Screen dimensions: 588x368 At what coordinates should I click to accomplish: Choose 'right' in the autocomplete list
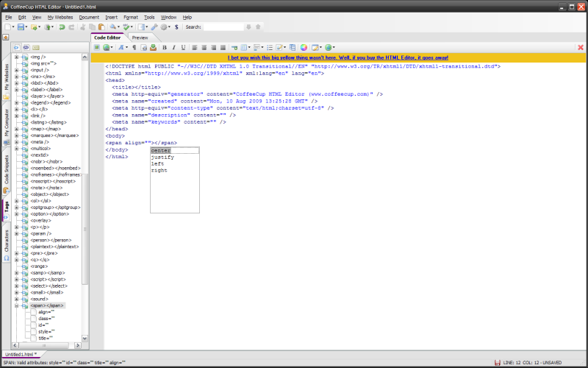(x=175, y=171)
